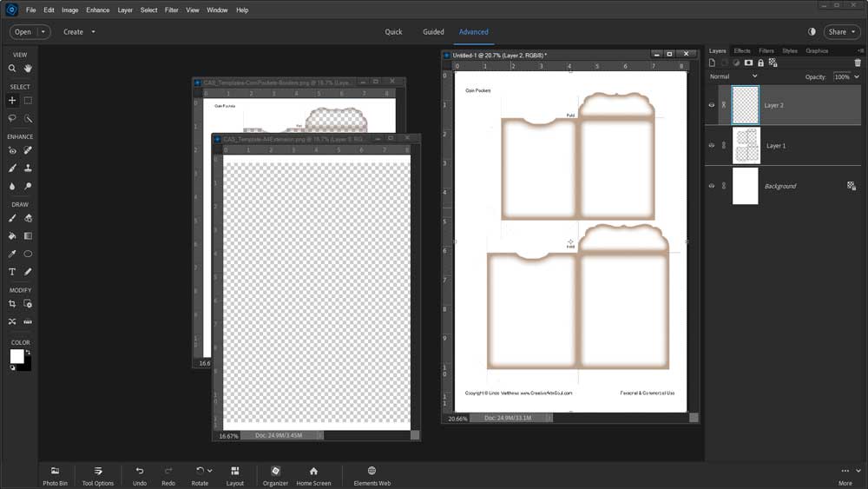Viewport: 868px width, 489px height.
Task: Switch to Quick edit mode
Action: click(393, 32)
